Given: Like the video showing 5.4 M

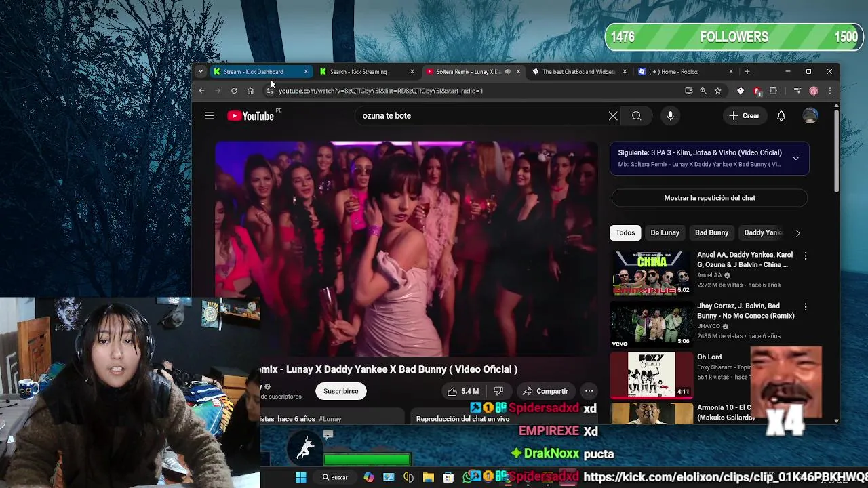Looking at the screenshot, I should point(462,391).
